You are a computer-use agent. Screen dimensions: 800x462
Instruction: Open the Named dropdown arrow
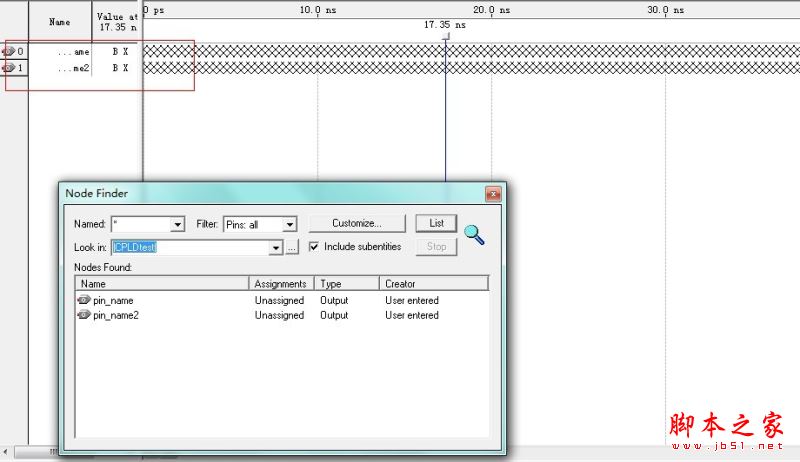point(178,224)
